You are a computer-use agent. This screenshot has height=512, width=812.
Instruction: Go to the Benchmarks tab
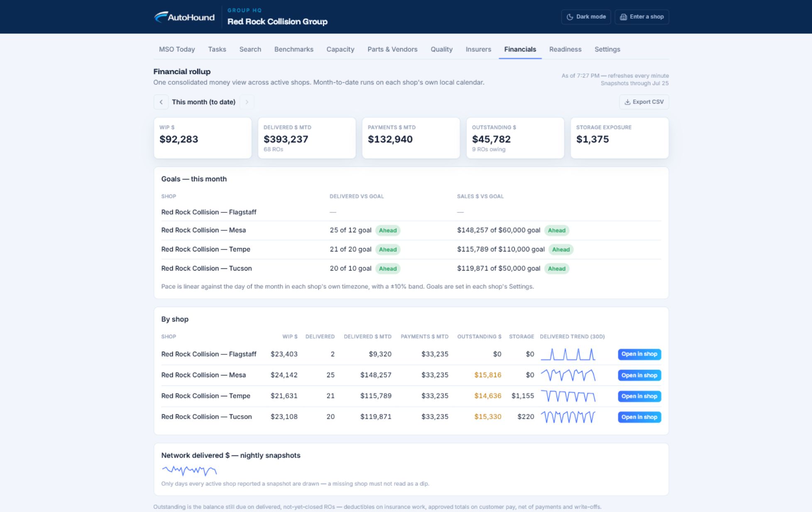[x=294, y=49]
